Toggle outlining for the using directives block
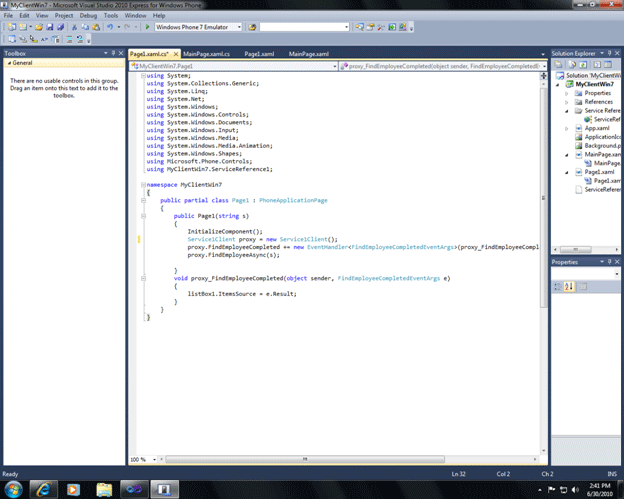Image resolution: width=624 pixels, height=499 pixels. 141,75
